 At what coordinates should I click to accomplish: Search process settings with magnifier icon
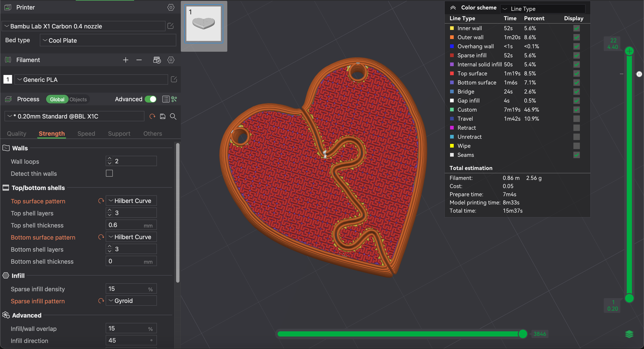[173, 116]
